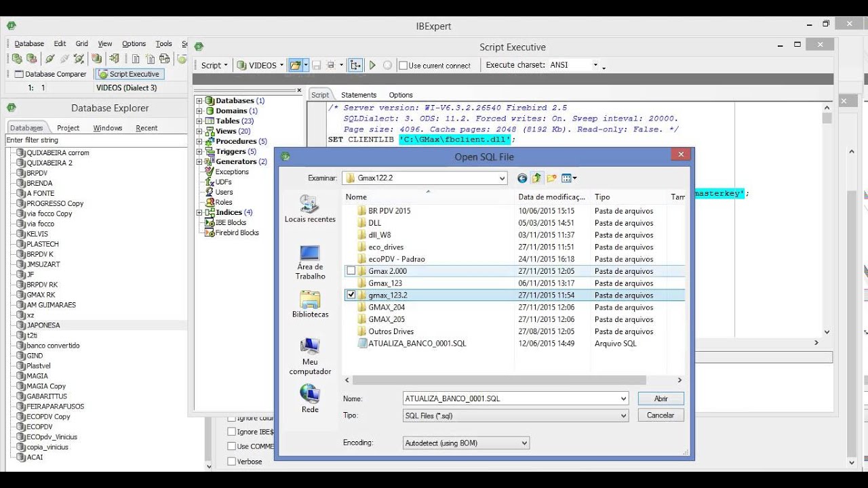
Task: Open Área de Trabalho in places bar
Action: [x=310, y=262]
